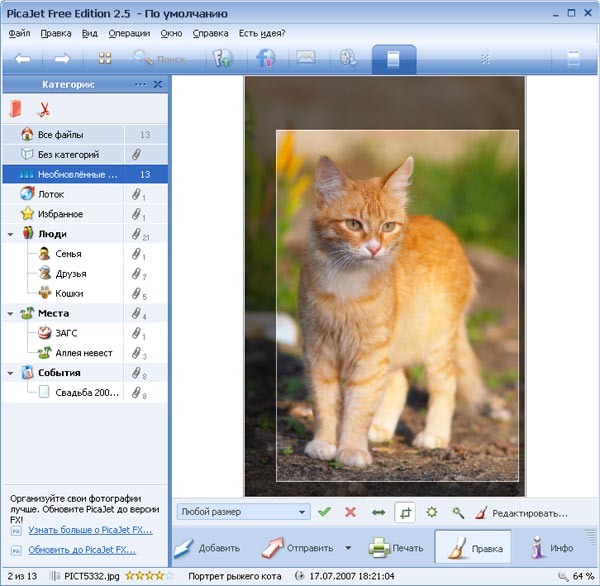Click the film reel slideshow icon
The height and width of the screenshot is (586, 600).
tap(349, 58)
